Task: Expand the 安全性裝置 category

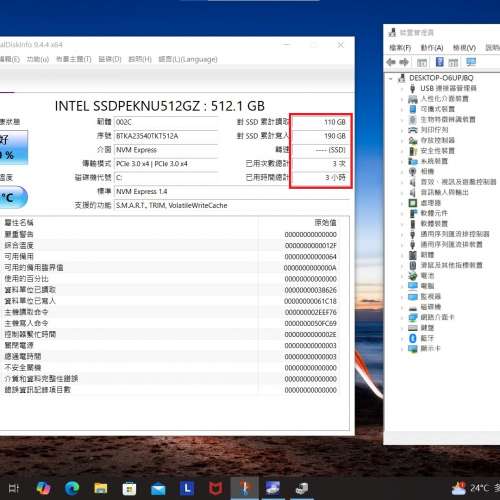Action: coord(402,151)
